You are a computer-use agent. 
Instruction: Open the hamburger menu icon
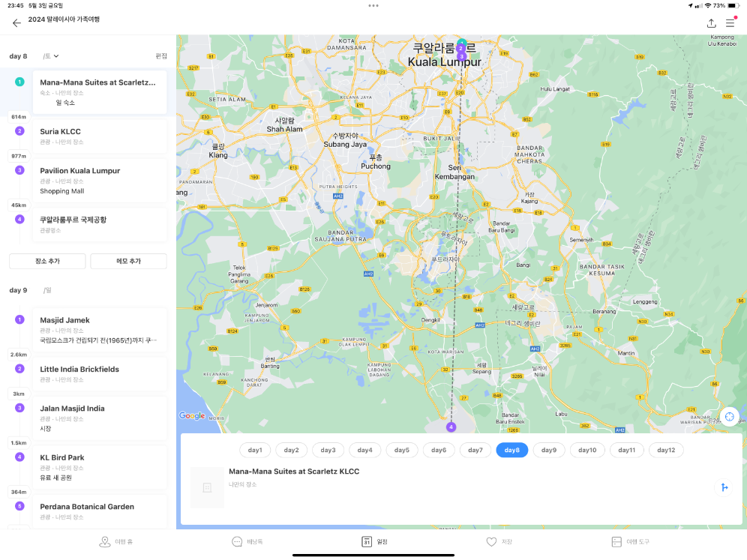click(730, 22)
